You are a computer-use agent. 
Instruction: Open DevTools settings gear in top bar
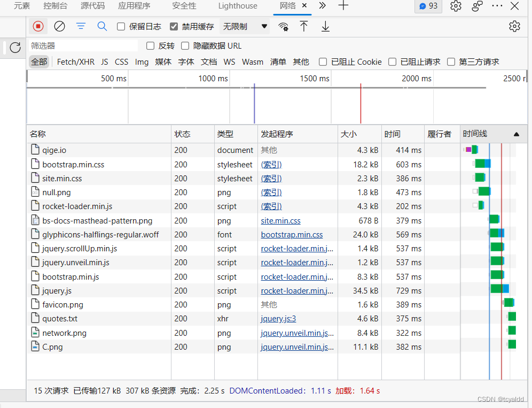[x=456, y=6]
